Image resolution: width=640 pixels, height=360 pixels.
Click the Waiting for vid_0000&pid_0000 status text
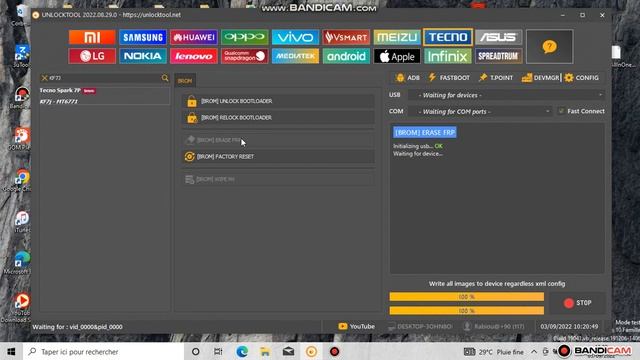coord(78,327)
